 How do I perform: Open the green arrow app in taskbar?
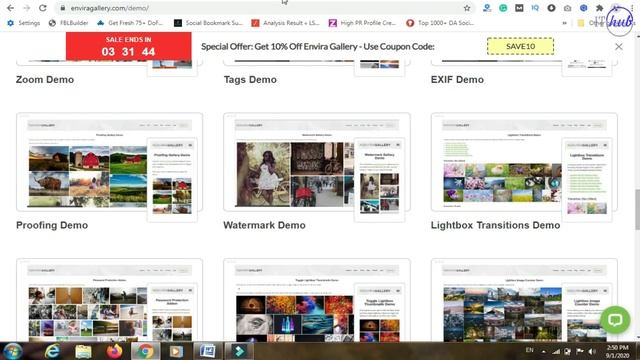coord(239,351)
